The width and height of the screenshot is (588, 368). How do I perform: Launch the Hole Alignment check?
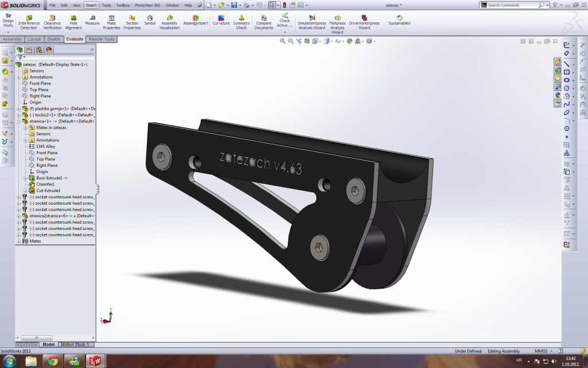pos(73,22)
